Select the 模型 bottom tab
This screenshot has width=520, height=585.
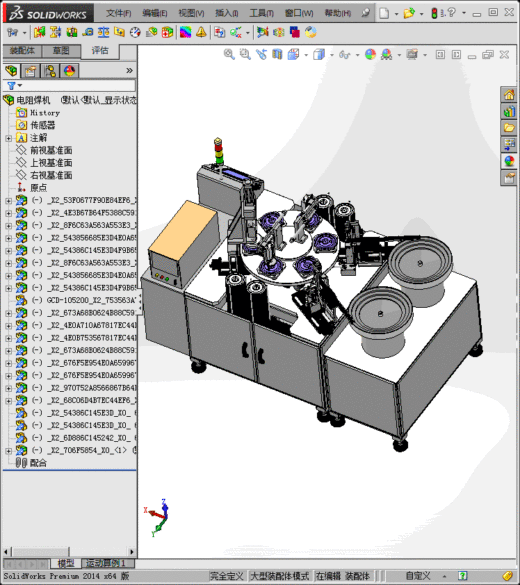66,563
